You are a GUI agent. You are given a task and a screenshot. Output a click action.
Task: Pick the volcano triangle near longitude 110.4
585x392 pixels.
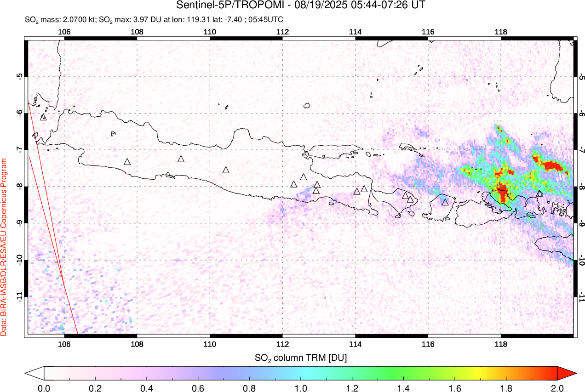pyautogui.click(x=226, y=170)
